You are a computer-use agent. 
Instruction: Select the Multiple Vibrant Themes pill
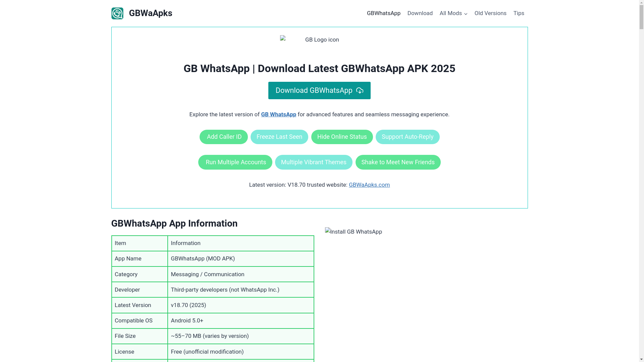click(x=314, y=162)
